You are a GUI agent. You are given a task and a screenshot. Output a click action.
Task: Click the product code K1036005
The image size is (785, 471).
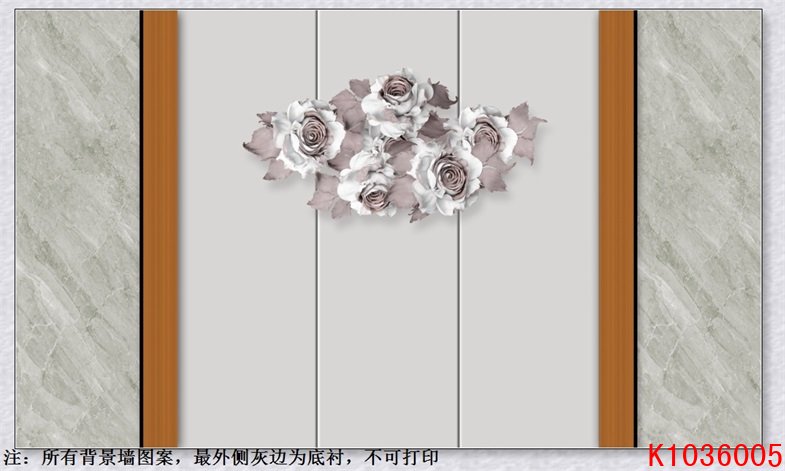point(714,456)
